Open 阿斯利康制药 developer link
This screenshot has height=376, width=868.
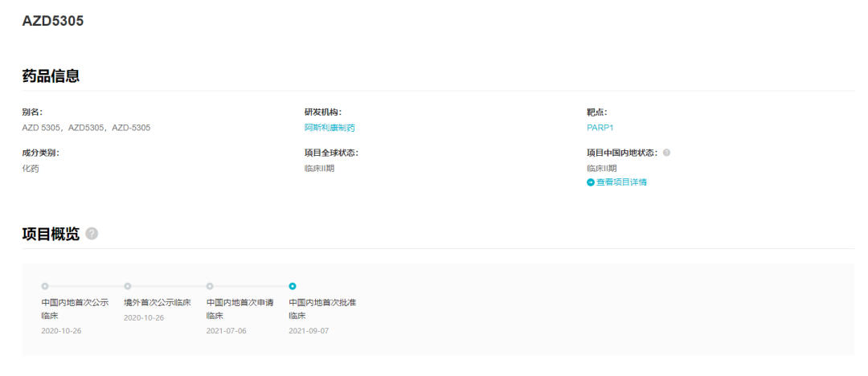click(330, 128)
